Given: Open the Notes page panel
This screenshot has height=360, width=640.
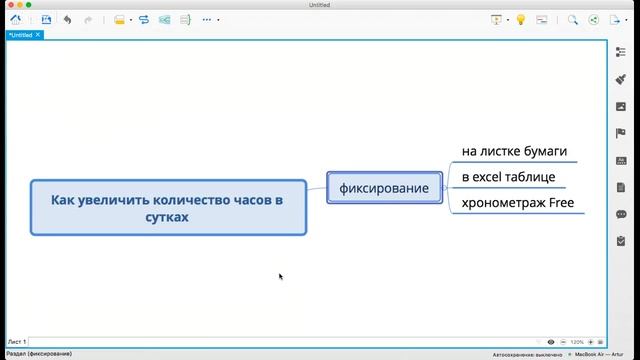Looking at the screenshot, I should pyautogui.click(x=621, y=187).
